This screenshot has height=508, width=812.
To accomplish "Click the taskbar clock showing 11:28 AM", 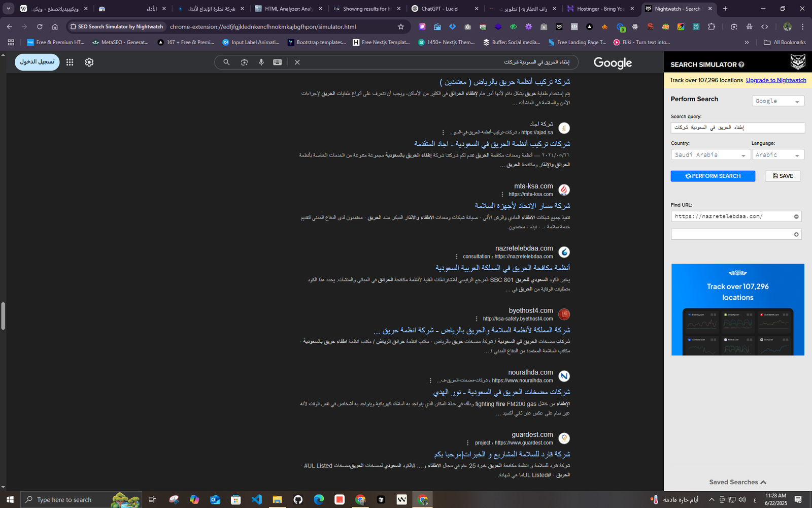I will (x=775, y=499).
